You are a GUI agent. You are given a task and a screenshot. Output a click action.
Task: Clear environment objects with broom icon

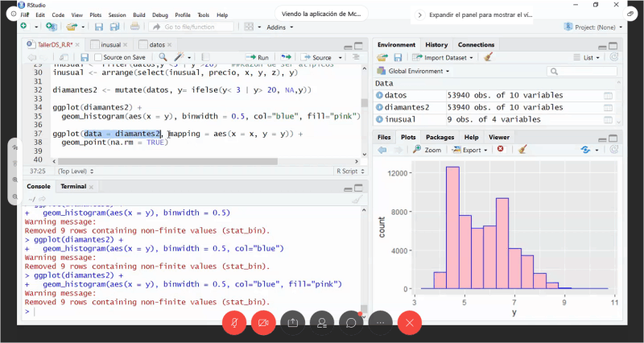(488, 57)
